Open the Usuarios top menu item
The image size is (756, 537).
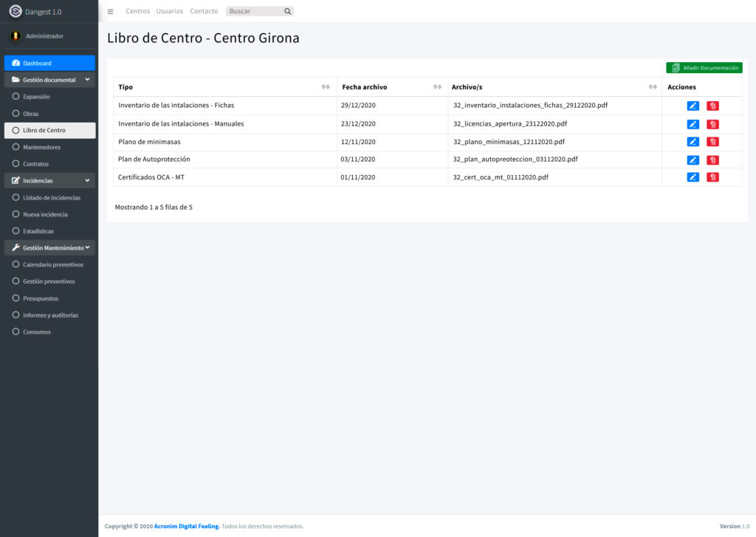pyautogui.click(x=170, y=11)
